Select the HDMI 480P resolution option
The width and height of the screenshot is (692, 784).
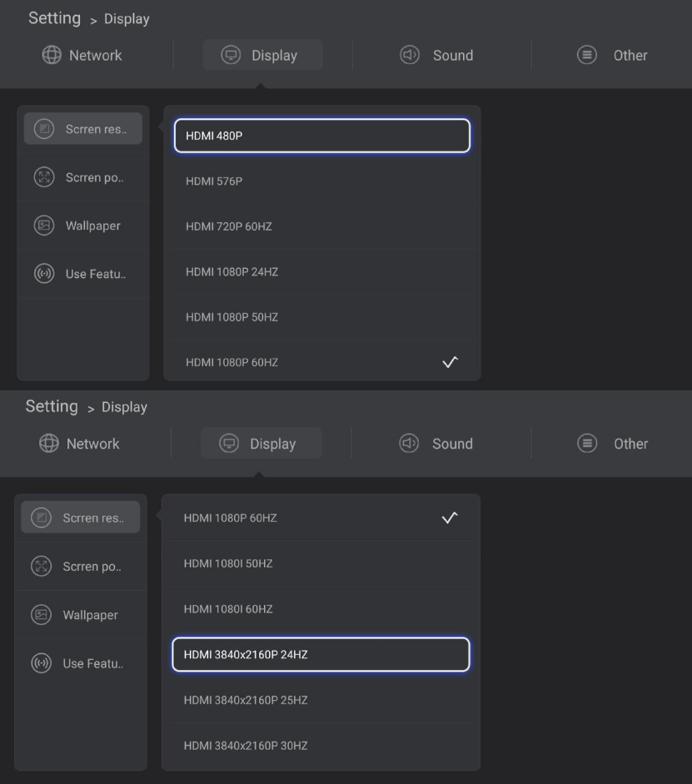tap(321, 136)
